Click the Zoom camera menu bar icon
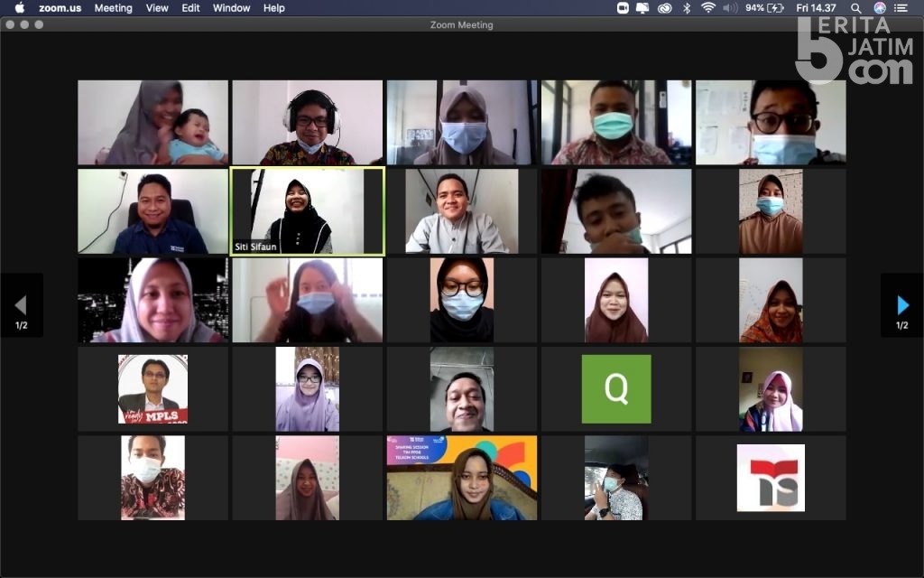Viewport: 924px width, 578px height. click(x=623, y=7)
